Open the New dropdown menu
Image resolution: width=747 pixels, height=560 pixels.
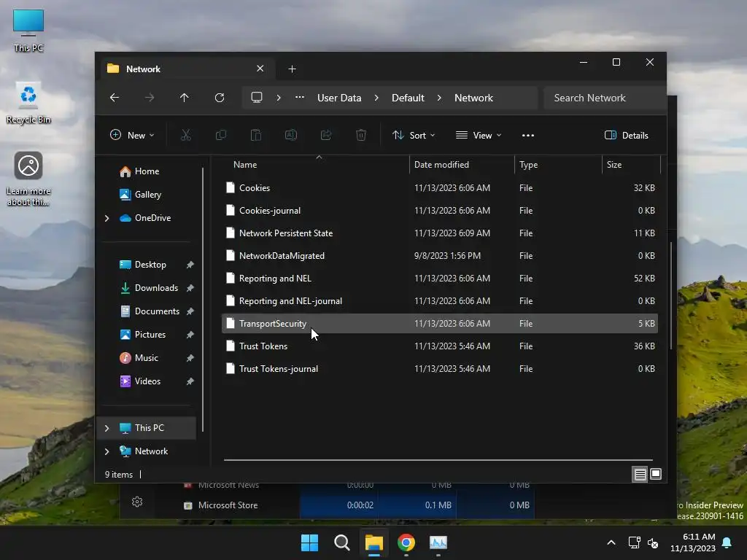[133, 135]
